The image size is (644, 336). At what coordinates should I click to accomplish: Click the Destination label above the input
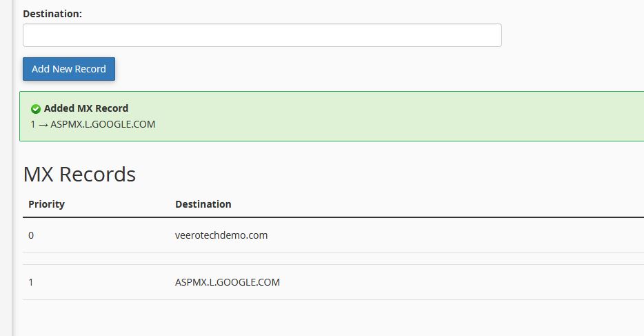coord(52,14)
